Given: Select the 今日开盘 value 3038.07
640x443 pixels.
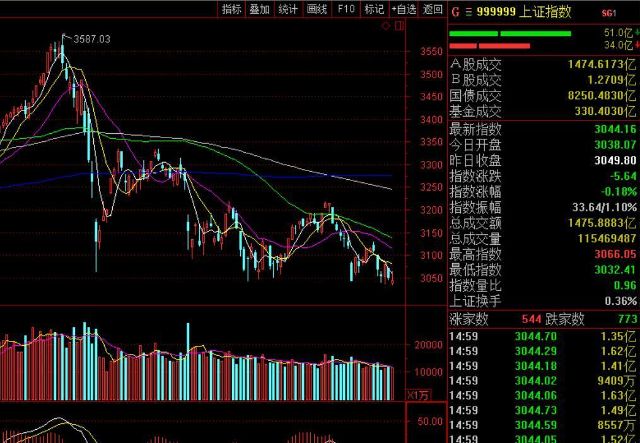Looking at the screenshot, I should pyautogui.click(x=615, y=145).
